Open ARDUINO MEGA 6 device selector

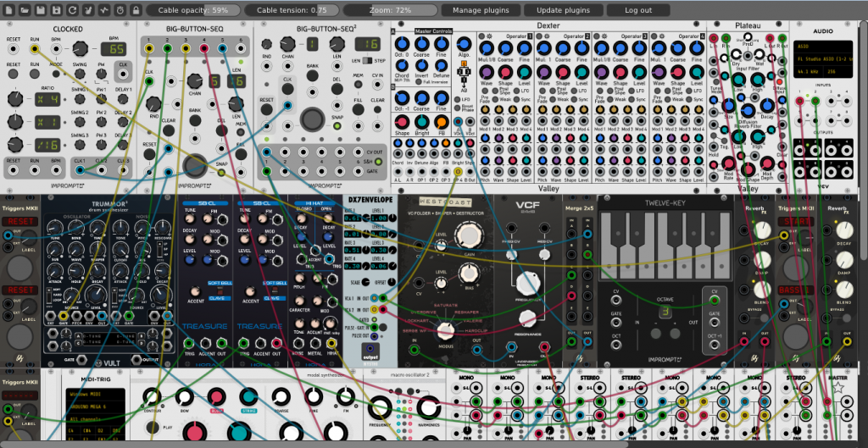click(x=95, y=407)
